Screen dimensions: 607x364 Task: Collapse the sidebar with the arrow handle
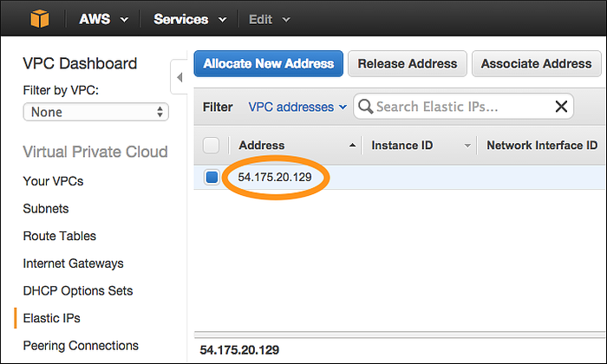point(179,78)
